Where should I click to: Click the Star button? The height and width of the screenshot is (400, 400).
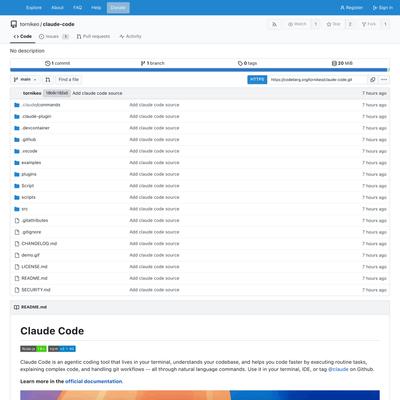(333, 24)
